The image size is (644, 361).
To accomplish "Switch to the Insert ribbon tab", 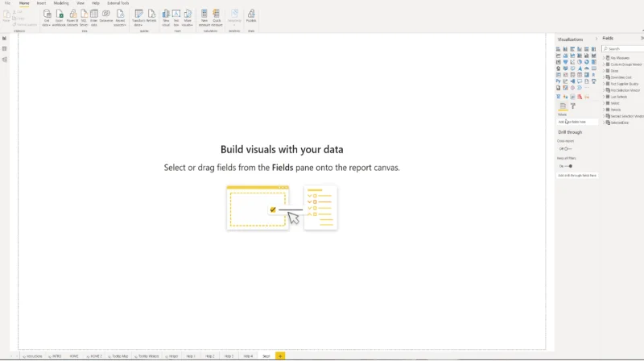I will click(41, 3).
